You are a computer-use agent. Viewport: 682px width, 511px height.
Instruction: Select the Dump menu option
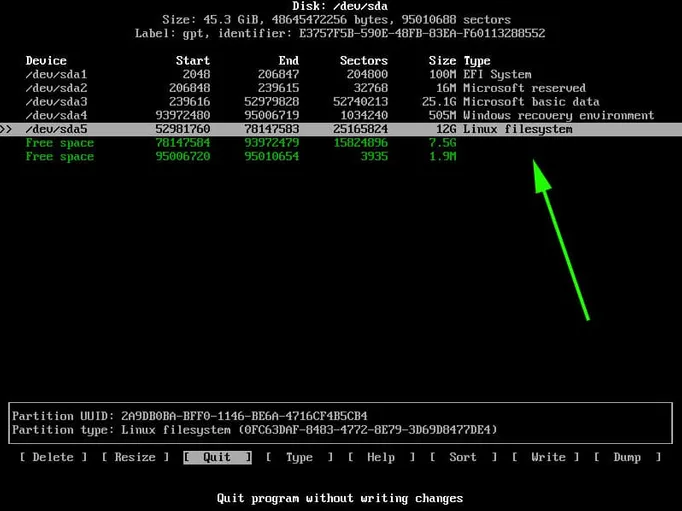point(627,457)
